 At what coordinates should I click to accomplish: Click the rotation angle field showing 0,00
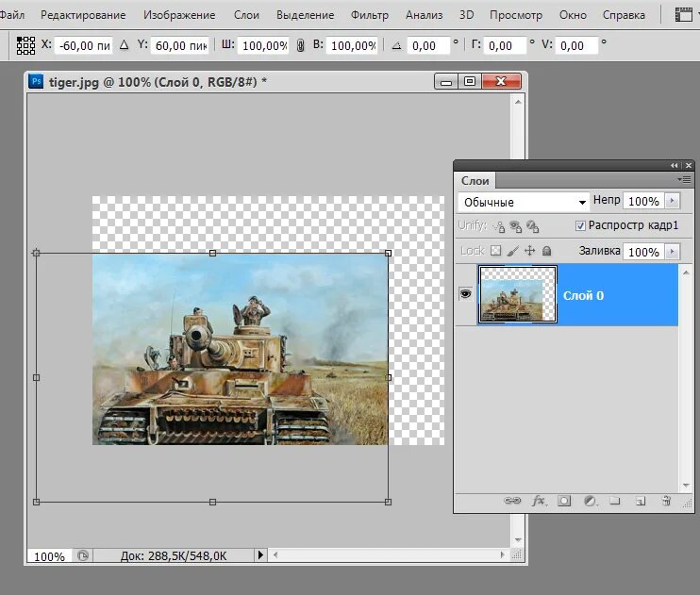(x=427, y=45)
